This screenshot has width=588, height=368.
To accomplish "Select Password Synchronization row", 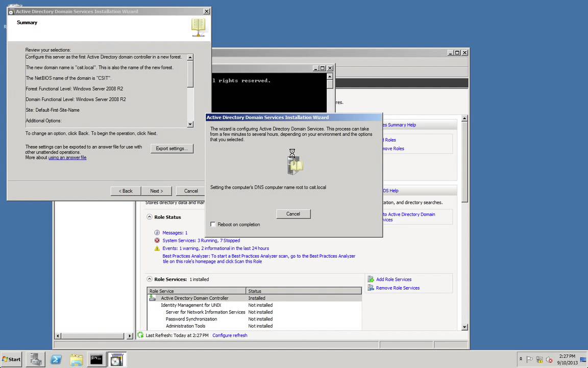I will pos(255,319).
